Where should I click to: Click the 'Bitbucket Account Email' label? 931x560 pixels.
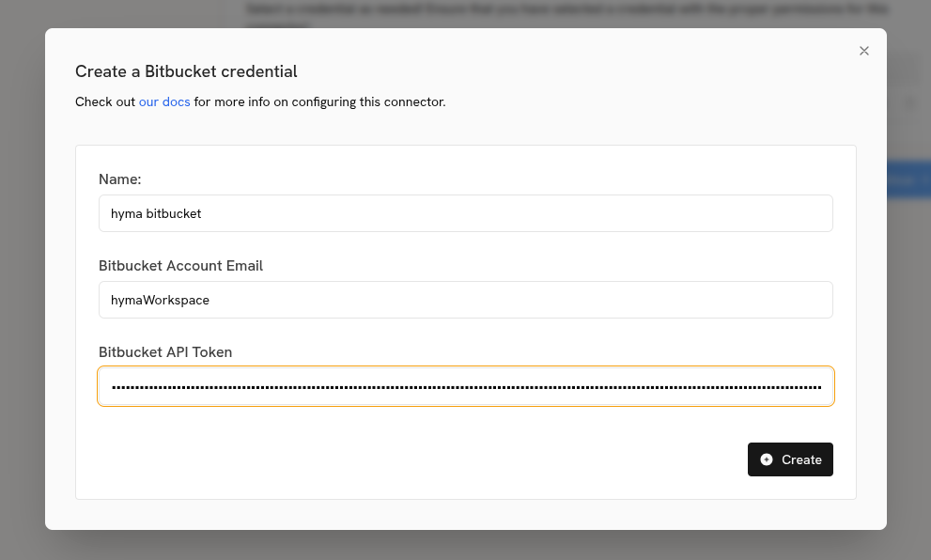pyautogui.click(x=180, y=265)
